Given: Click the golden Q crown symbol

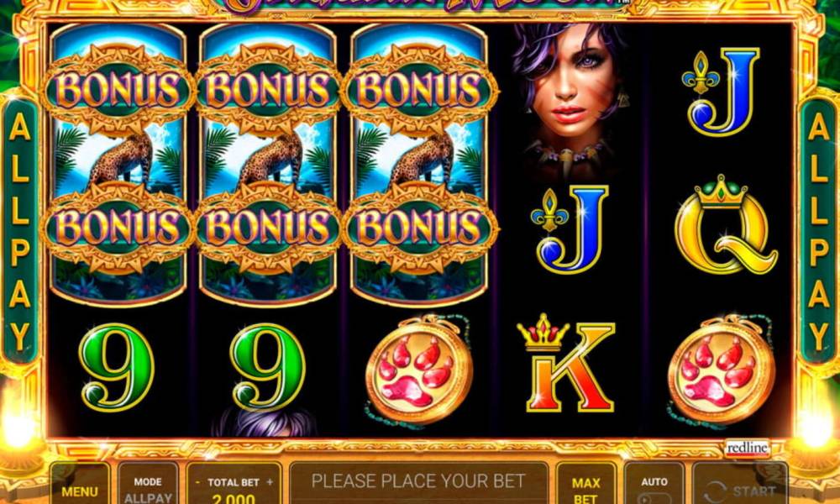Looking at the screenshot, I should [x=724, y=225].
